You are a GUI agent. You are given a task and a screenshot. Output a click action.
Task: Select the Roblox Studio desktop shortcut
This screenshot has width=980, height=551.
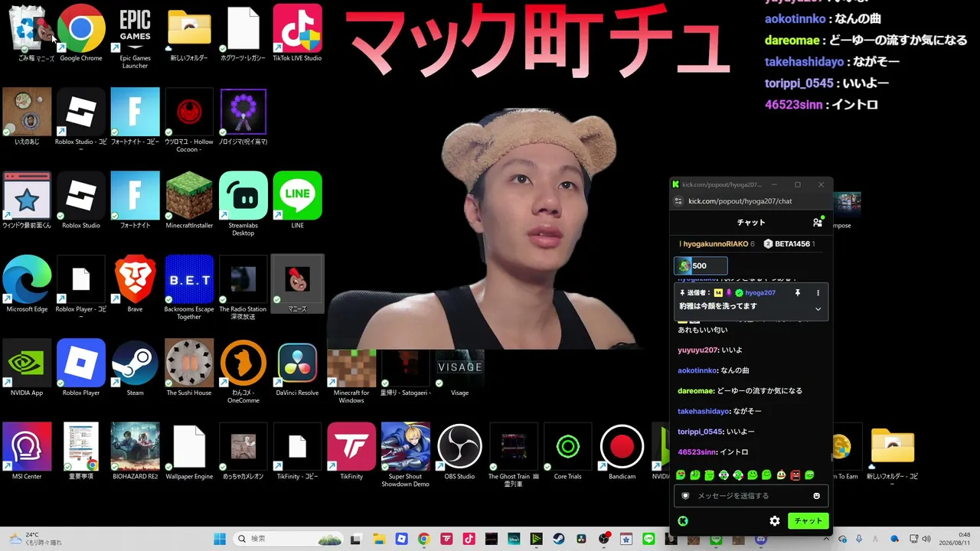pyautogui.click(x=81, y=199)
